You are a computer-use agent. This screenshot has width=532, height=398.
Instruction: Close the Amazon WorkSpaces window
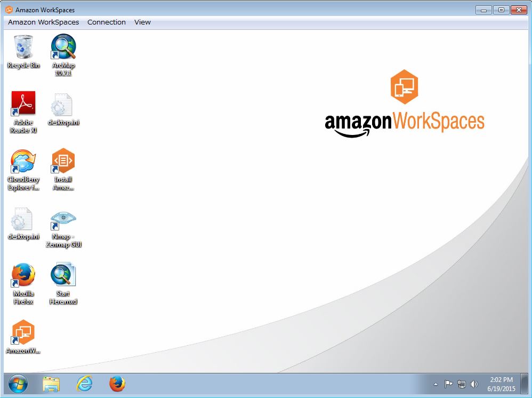(x=519, y=10)
